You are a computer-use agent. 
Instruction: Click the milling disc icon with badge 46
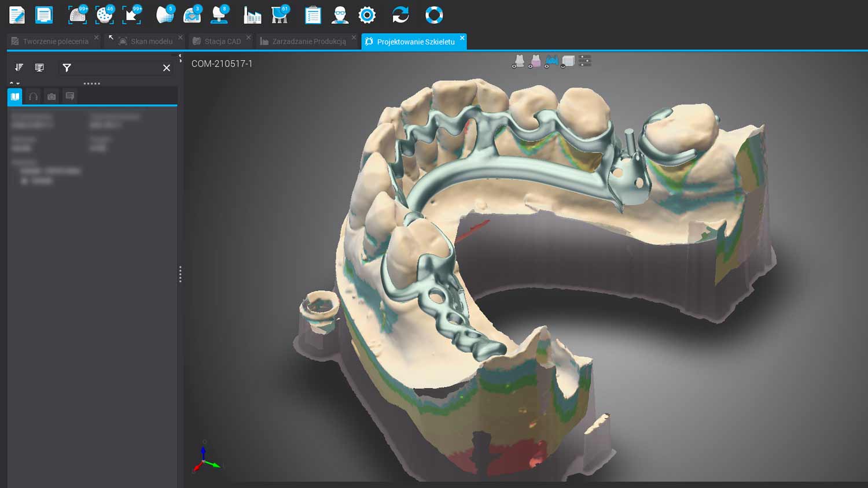(104, 15)
